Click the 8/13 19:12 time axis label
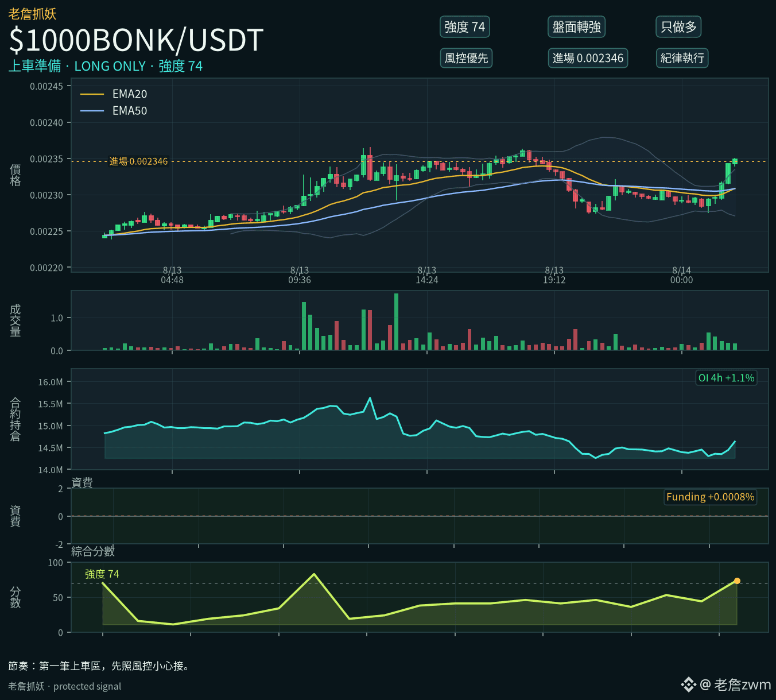Screen dimensions: 776x700 pyautogui.click(x=554, y=275)
